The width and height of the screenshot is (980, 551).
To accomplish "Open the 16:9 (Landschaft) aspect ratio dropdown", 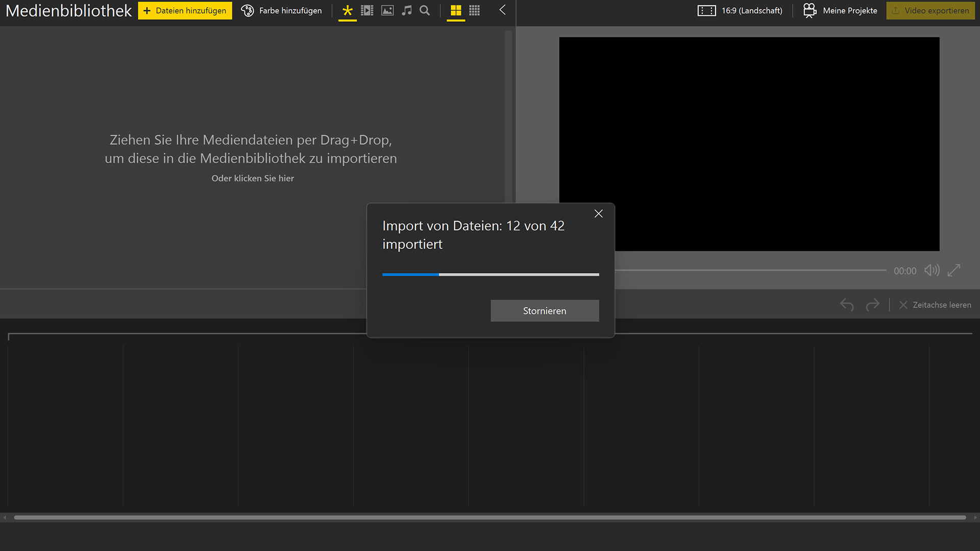I will [x=740, y=11].
